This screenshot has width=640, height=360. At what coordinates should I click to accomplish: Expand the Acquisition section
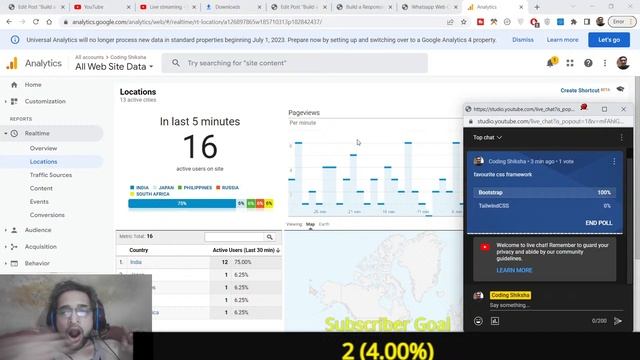click(x=6, y=247)
